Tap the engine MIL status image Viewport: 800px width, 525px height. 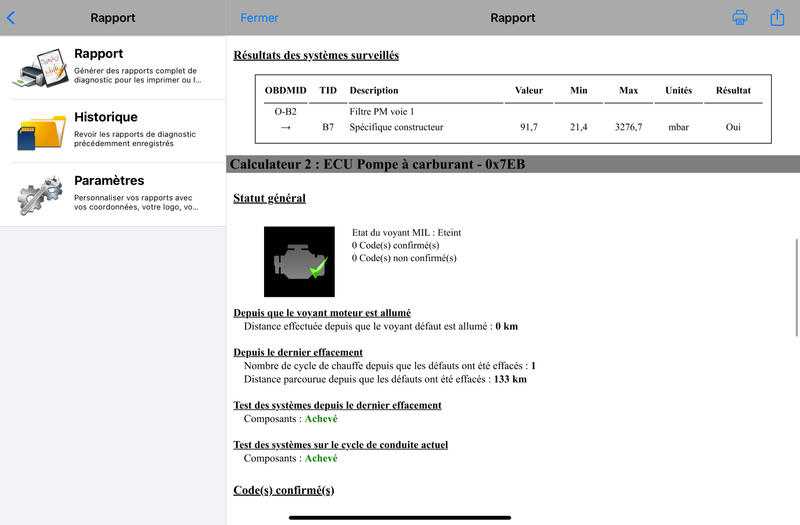[x=299, y=261]
